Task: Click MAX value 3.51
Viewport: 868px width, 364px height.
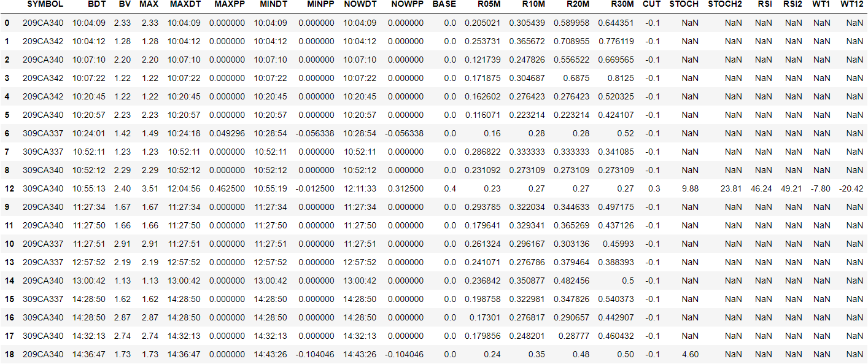Action: tap(149, 189)
